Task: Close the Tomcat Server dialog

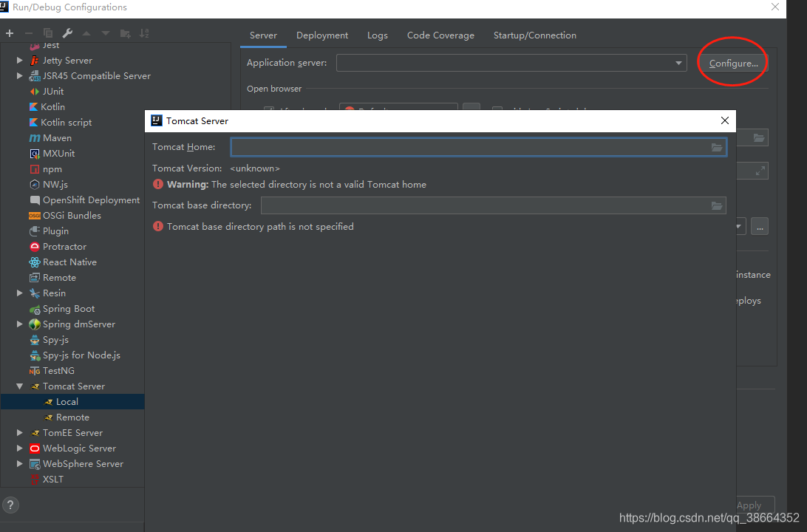Action: (x=725, y=120)
